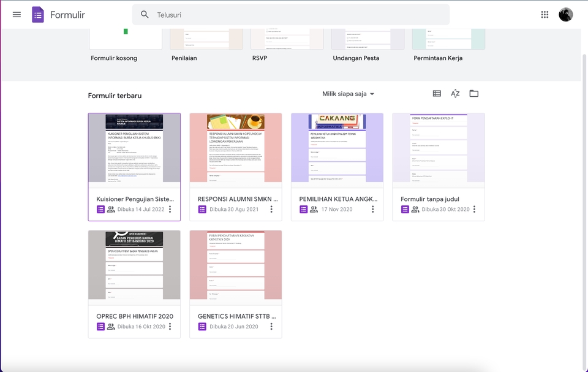Viewport: 588px width, 372px height.
Task: Open the Google apps grid launcher
Action: coord(545,14)
